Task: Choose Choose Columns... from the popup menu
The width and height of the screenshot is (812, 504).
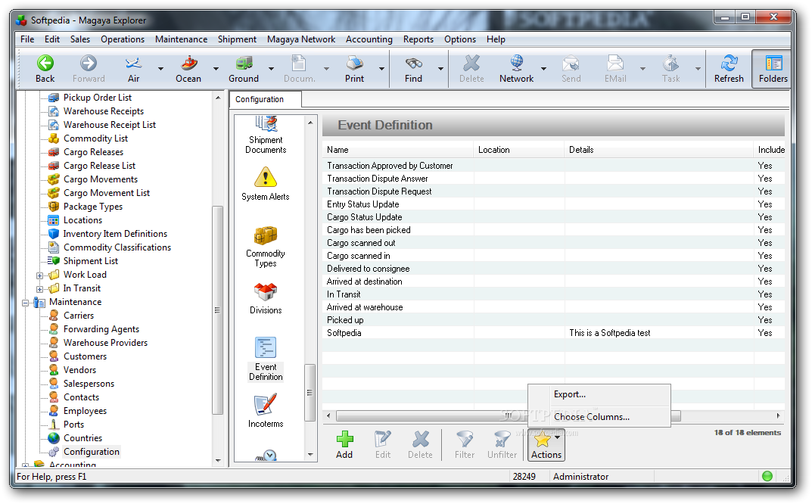Action: (599, 417)
